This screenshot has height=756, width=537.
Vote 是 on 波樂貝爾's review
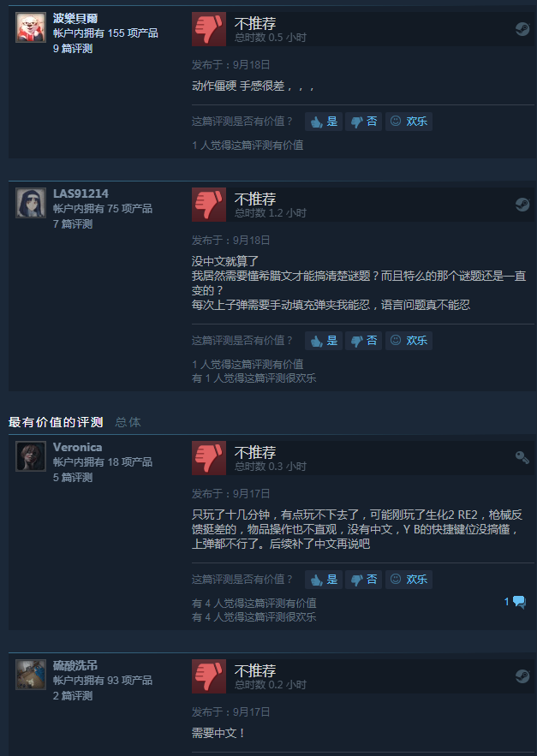click(324, 122)
